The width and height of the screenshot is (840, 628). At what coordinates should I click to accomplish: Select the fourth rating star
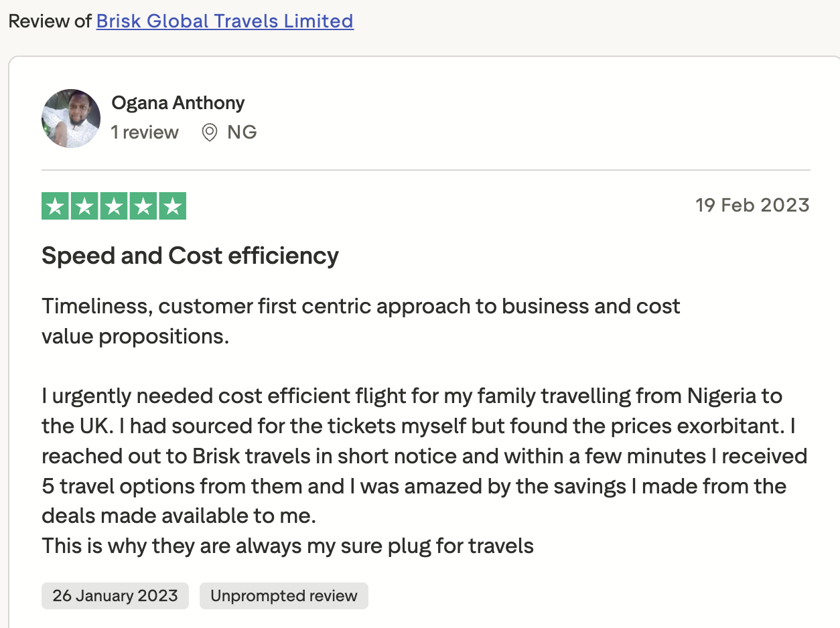(143, 206)
